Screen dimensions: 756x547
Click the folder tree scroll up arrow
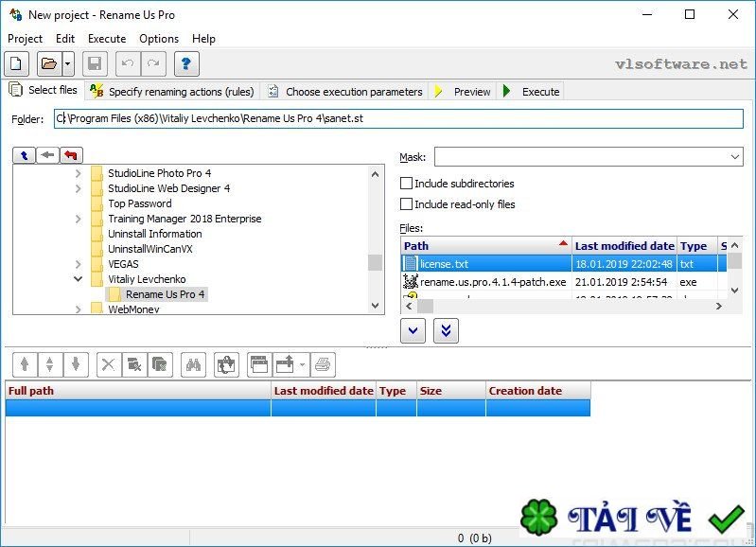[x=375, y=174]
